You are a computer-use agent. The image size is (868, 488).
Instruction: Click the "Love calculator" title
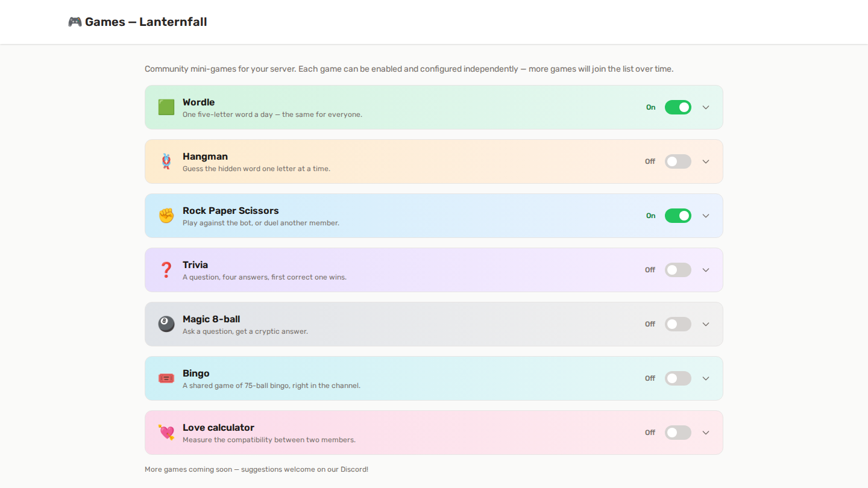(218, 428)
